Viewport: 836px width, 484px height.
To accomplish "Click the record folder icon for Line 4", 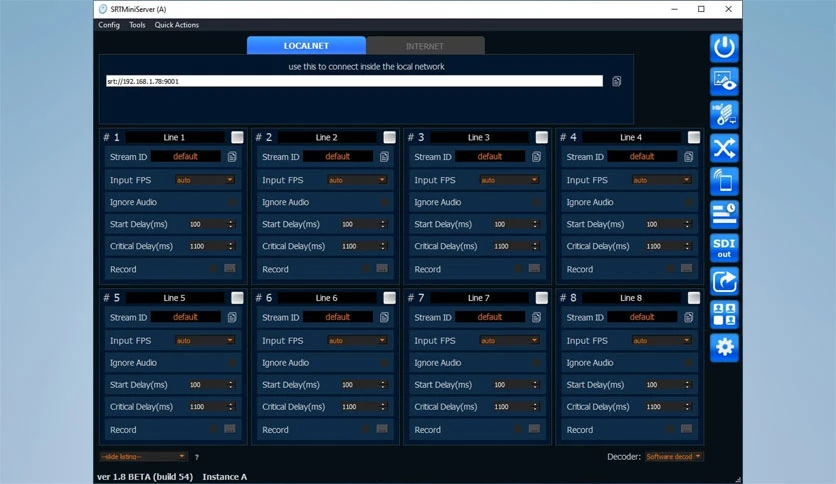I will coord(687,268).
